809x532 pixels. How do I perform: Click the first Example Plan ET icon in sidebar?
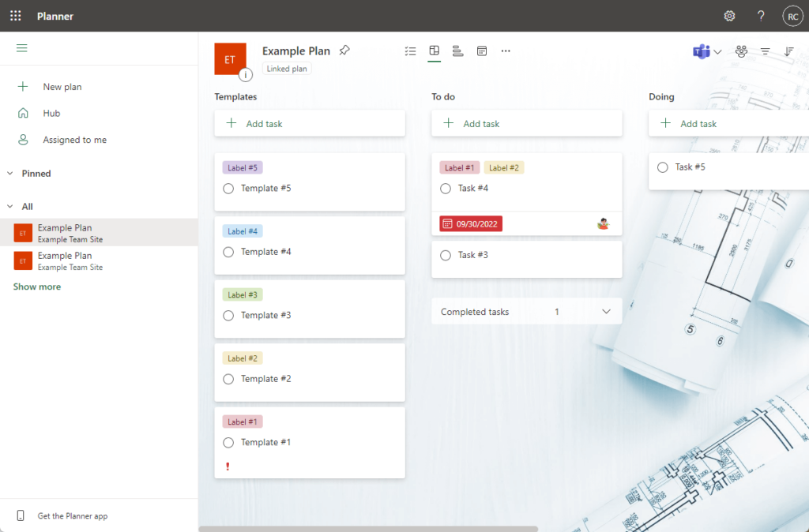[x=23, y=233]
